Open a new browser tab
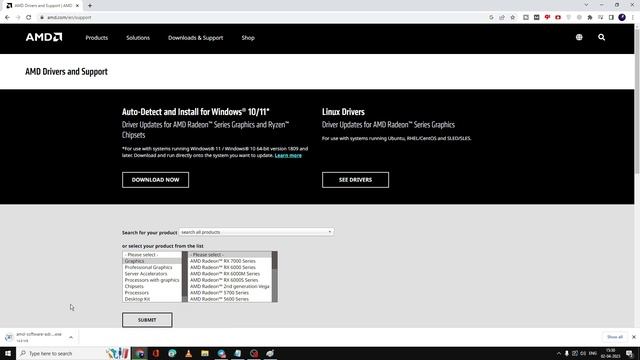Screen dimensions: 640x360 point(90,6)
